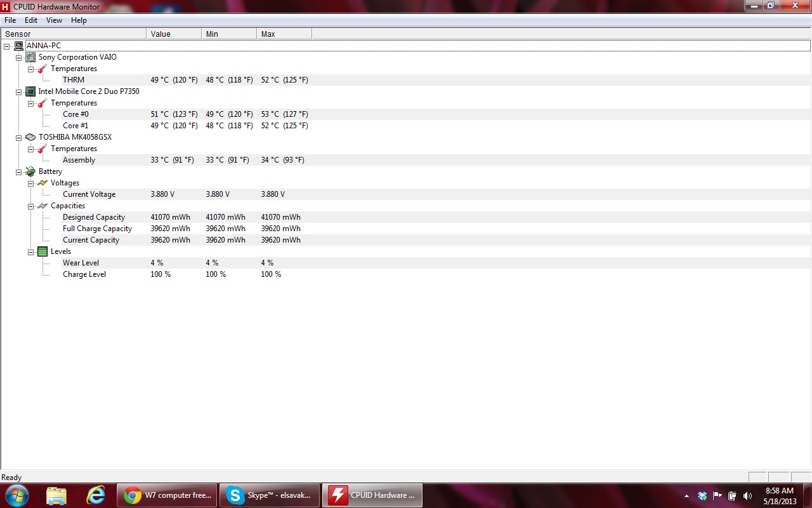Click the Ready status bar text
Screen dimensions: 812x508
click(11, 478)
